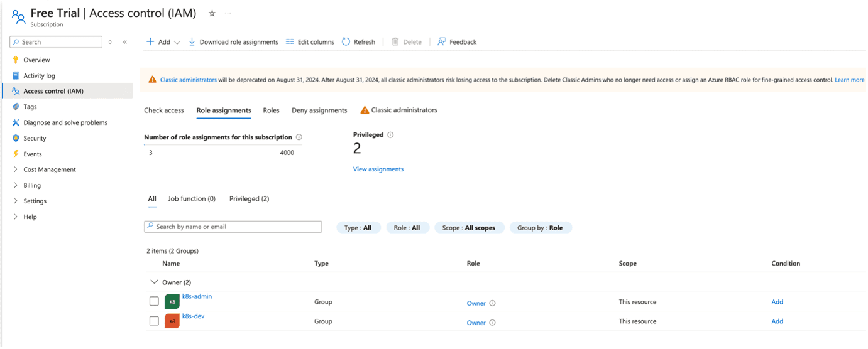
Task: Open the k8s-admin group link
Action: [197, 296]
